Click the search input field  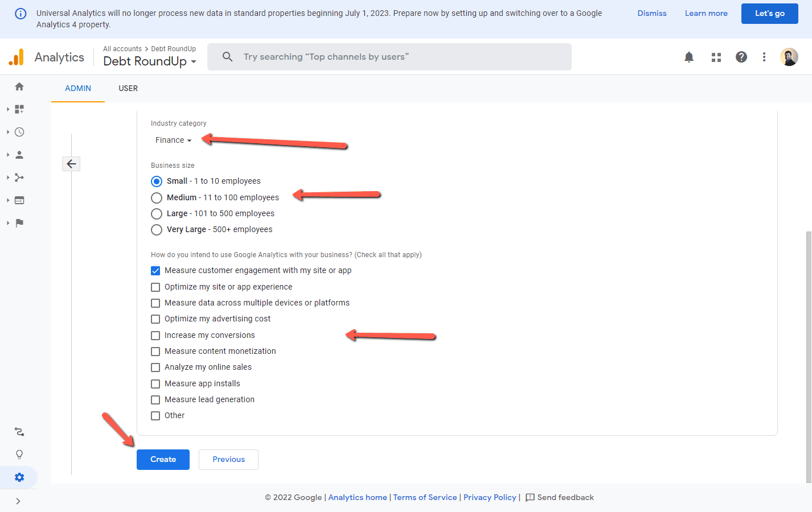click(x=389, y=57)
